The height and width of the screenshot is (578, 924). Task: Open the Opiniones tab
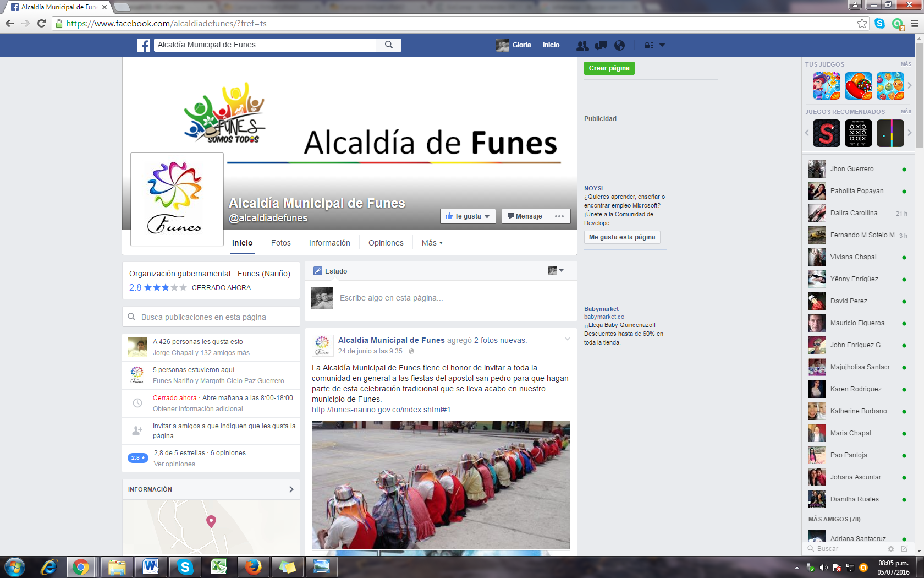point(386,243)
